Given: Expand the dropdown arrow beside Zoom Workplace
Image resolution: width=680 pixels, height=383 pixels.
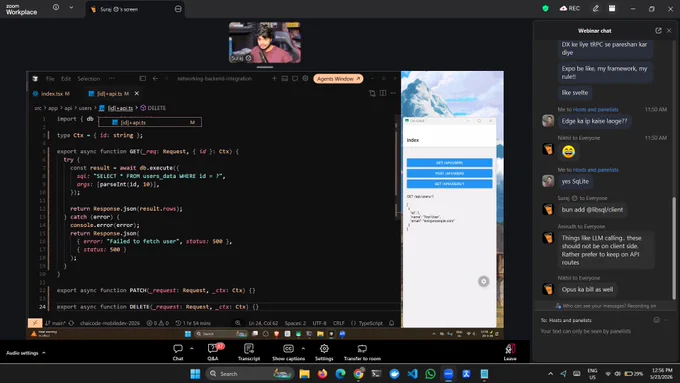Looking at the screenshot, I should pyautogui.click(x=71, y=7).
